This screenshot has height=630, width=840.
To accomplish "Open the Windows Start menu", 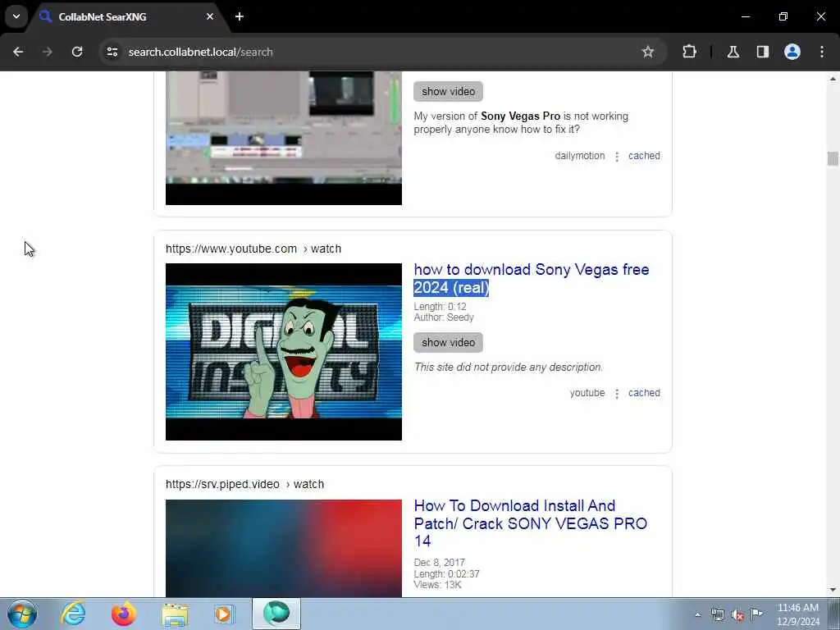I will pyautogui.click(x=22, y=614).
